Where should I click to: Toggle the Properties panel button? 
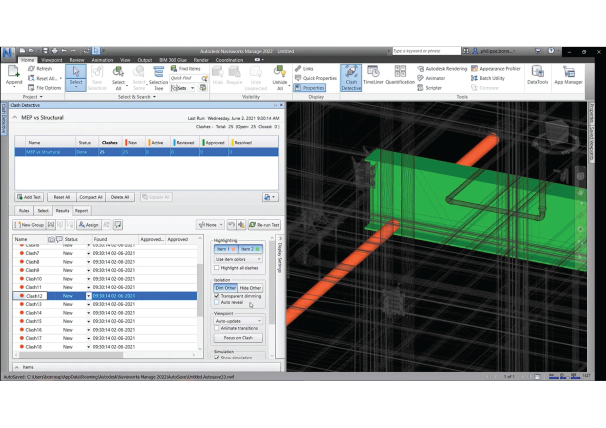click(x=310, y=88)
